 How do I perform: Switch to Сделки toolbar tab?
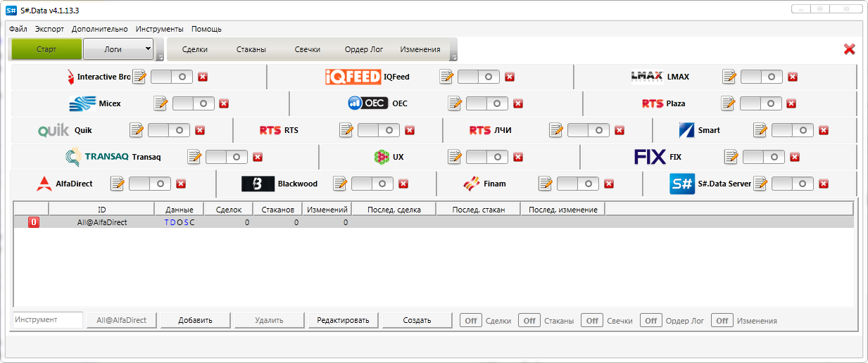[194, 49]
